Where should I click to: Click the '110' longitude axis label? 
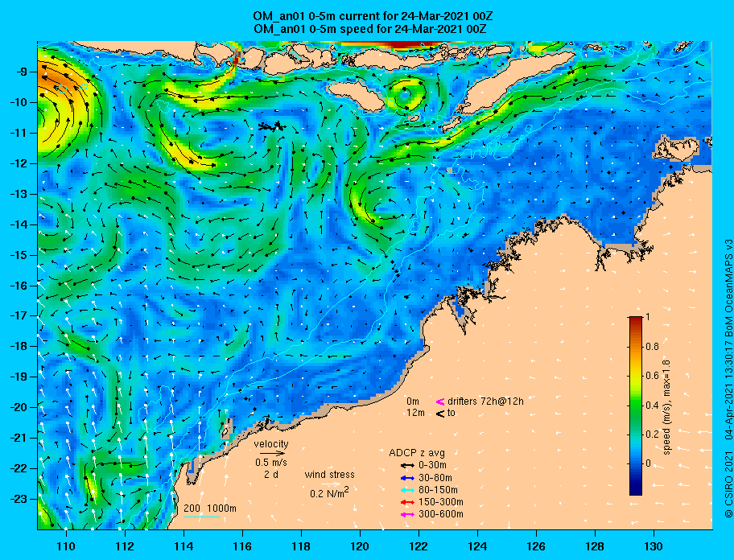pyautogui.click(x=66, y=546)
